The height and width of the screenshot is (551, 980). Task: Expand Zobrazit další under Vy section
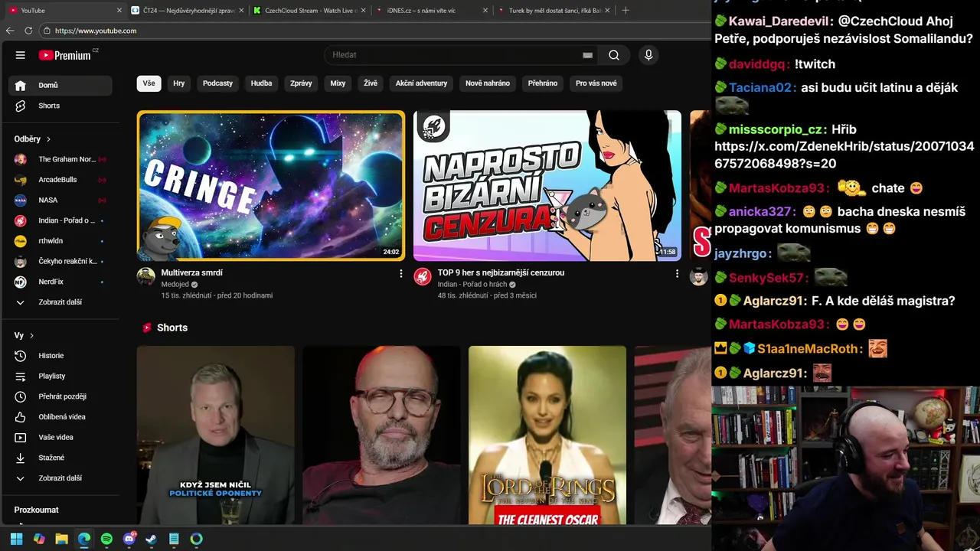tap(60, 478)
